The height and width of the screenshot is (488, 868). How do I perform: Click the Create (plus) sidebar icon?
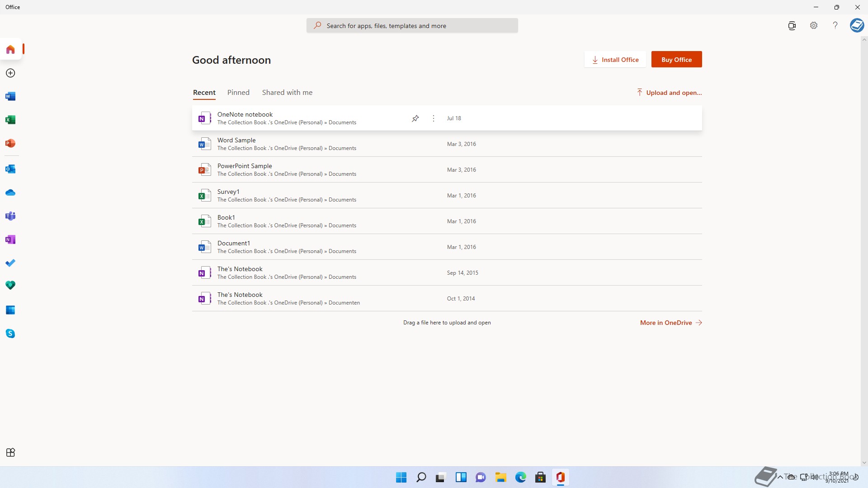click(10, 73)
